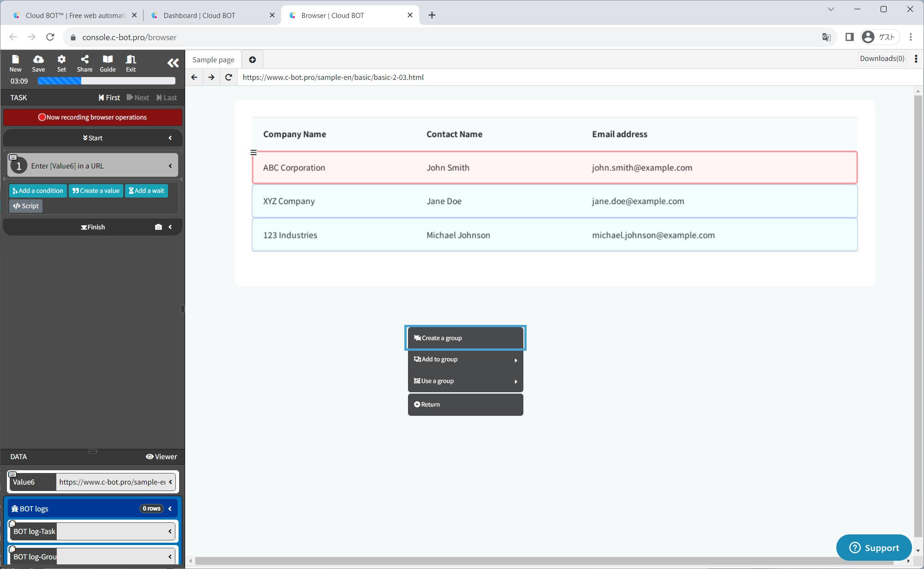The width and height of the screenshot is (924, 569).
Task: Toggle the data Viewer eye
Action: pos(162,456)
